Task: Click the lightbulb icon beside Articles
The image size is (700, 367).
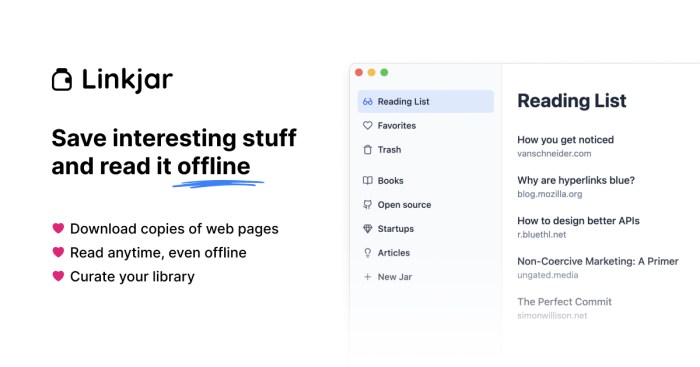Action: click(367, 253)
